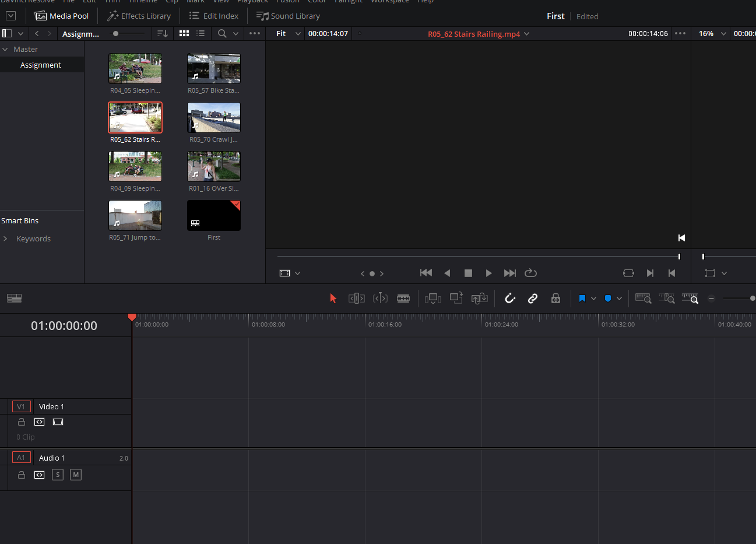This screenshot has width=756, height=544.
Task: Activate the Dynamic Trim Mode tool
Action: pyautogui.click(x=380, y=299)
